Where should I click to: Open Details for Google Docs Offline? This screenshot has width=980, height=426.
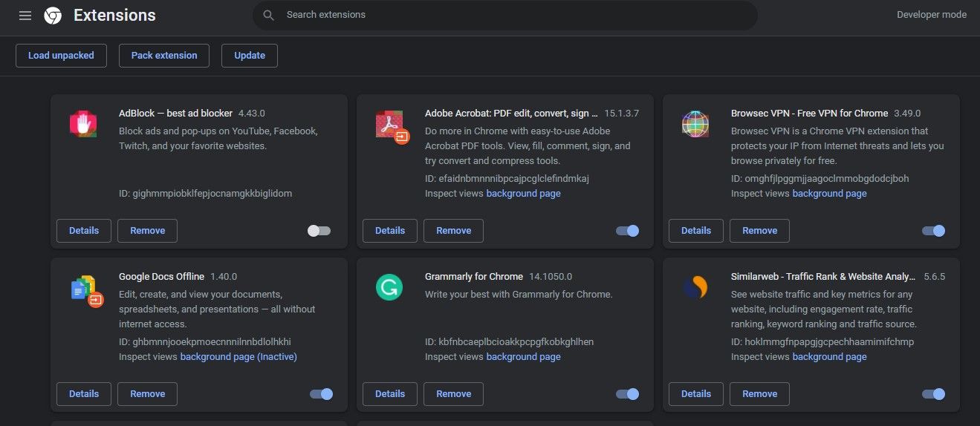84,394
